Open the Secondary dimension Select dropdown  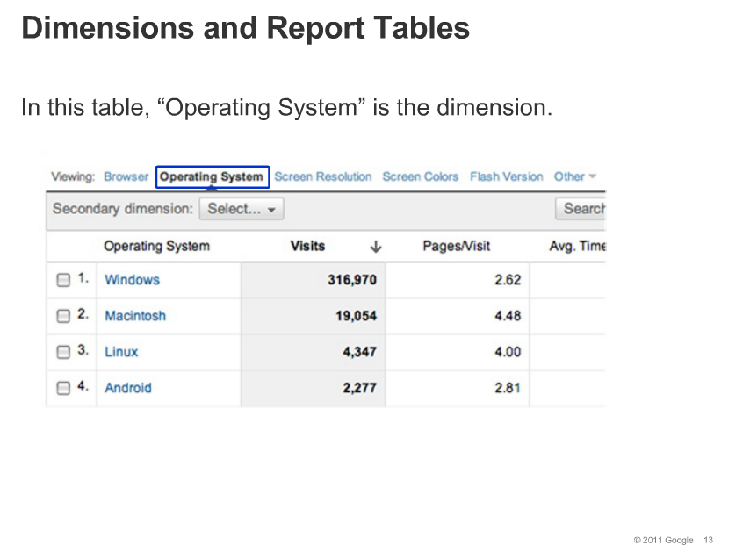242,209
